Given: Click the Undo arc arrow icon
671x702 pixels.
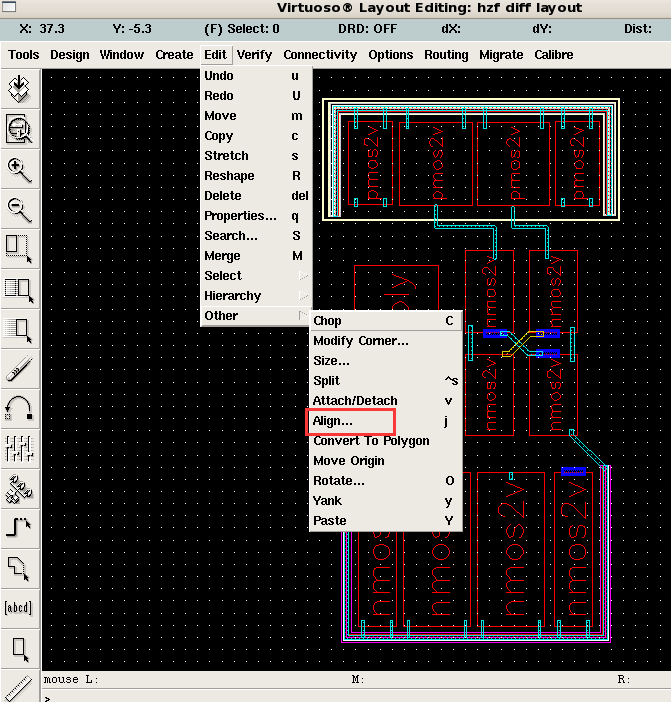Looking at the screenshot, I should [20, 407].
